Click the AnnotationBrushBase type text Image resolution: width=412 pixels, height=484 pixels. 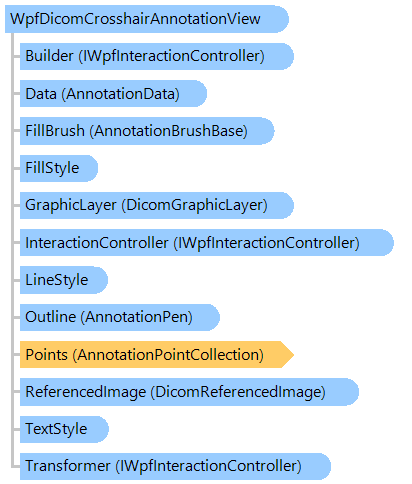point(168,131)
